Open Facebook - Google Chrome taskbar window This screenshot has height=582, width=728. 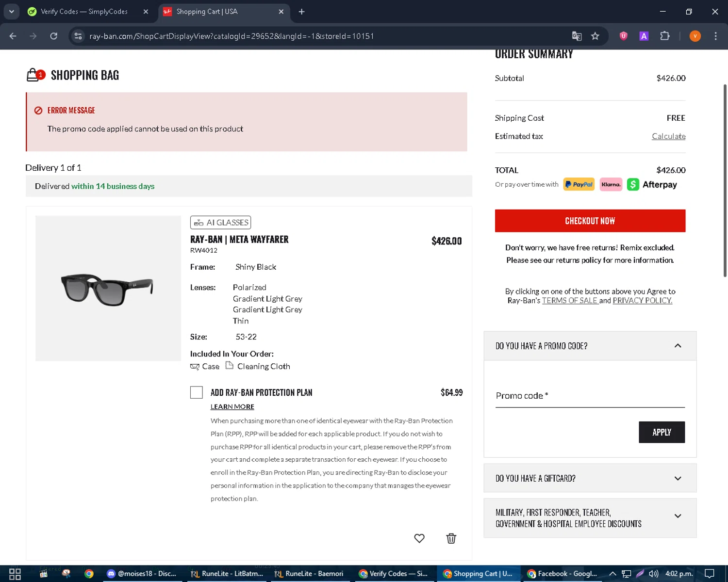click(x=562, y=574)
